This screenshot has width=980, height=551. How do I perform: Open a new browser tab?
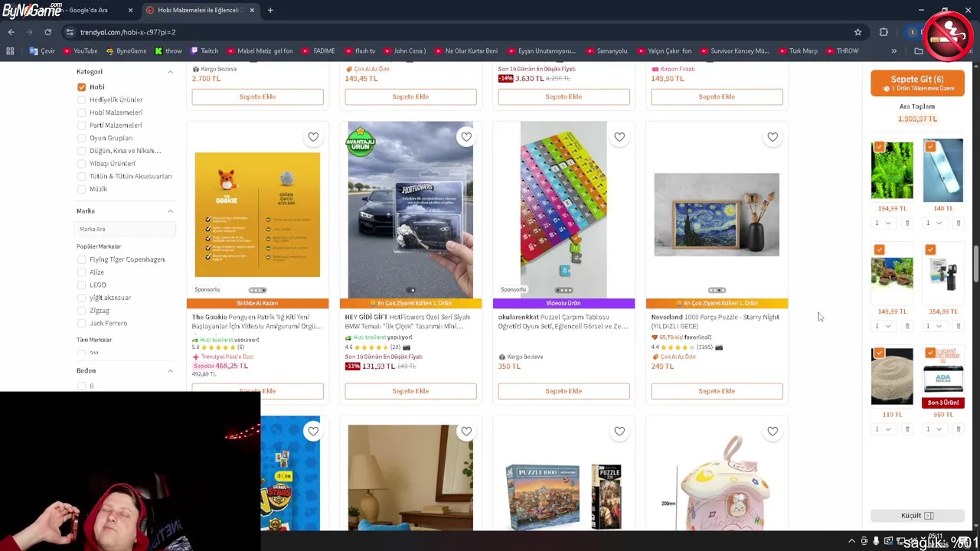pos(270,10)
